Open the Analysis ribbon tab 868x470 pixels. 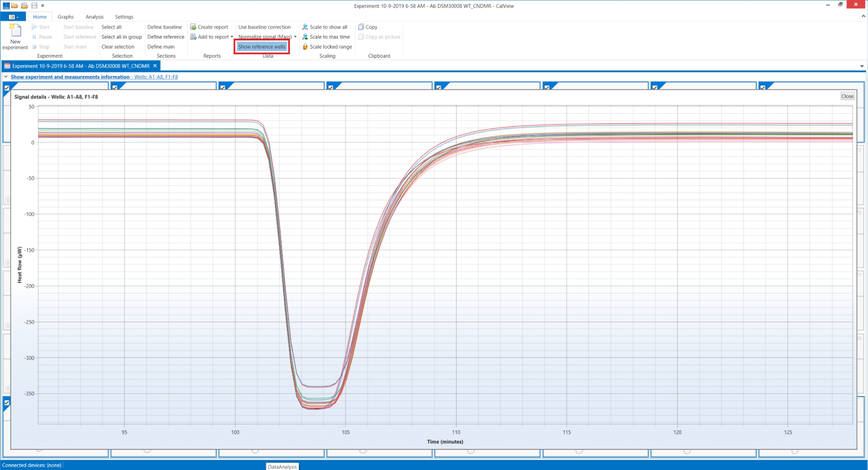click(94, 17)
